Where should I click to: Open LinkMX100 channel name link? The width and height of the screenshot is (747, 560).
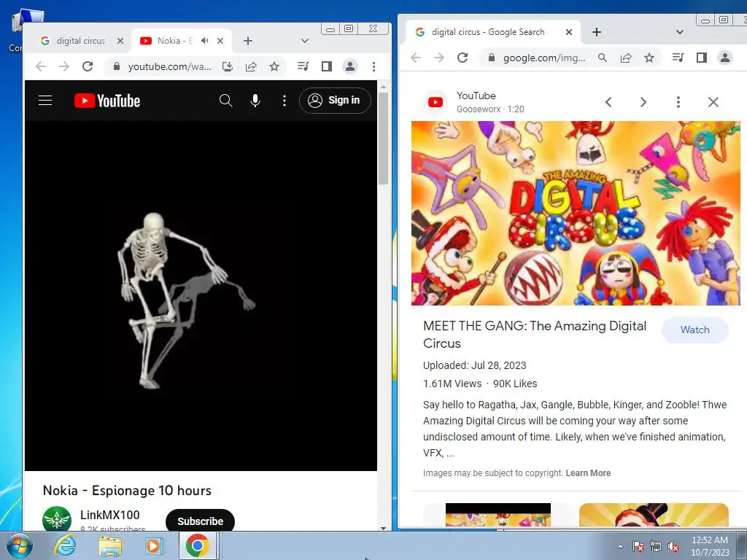coord(110,516)
